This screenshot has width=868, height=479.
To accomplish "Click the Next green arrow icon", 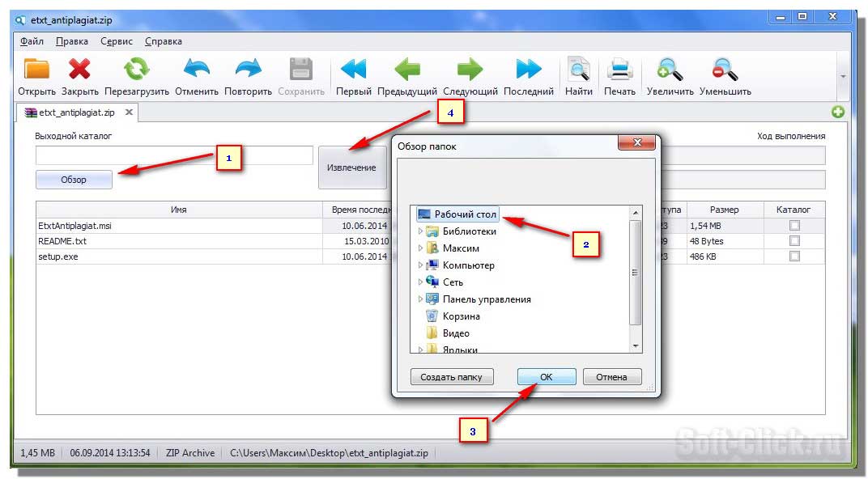I will click(470, 70).
